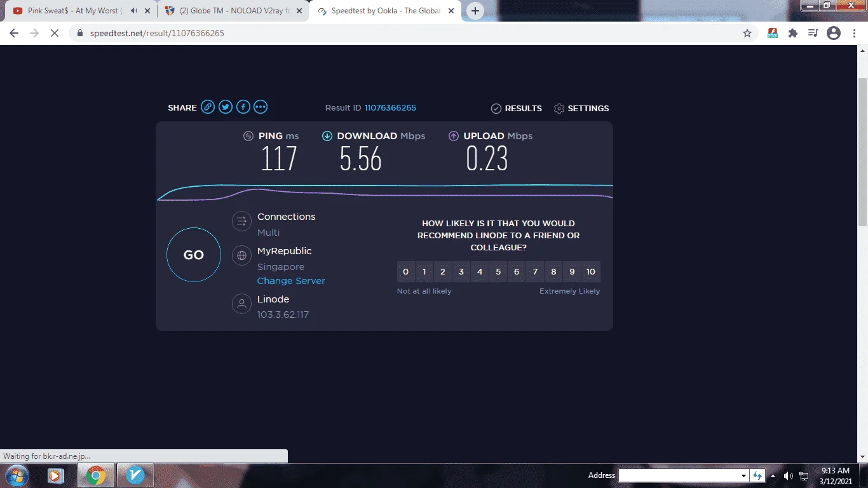Click Chrome taskbar icon
Screen dimensions: 868x488
click(x=96, y=475)
